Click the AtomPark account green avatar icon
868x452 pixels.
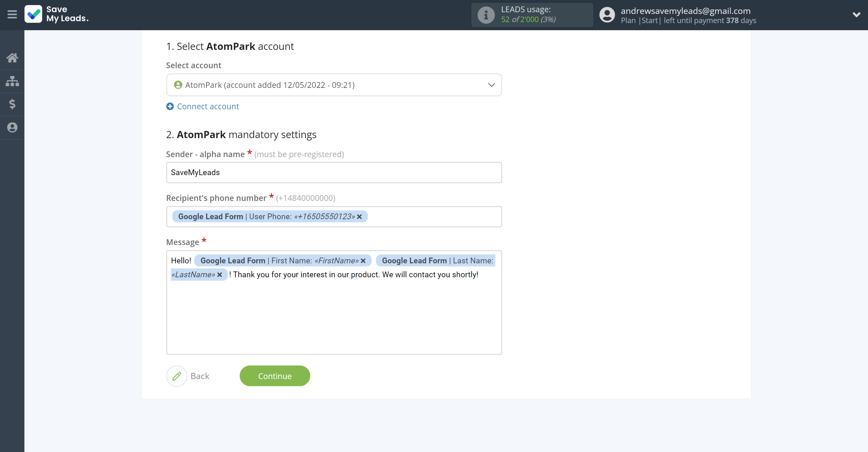pyautogui.click(x=178, y=85)
